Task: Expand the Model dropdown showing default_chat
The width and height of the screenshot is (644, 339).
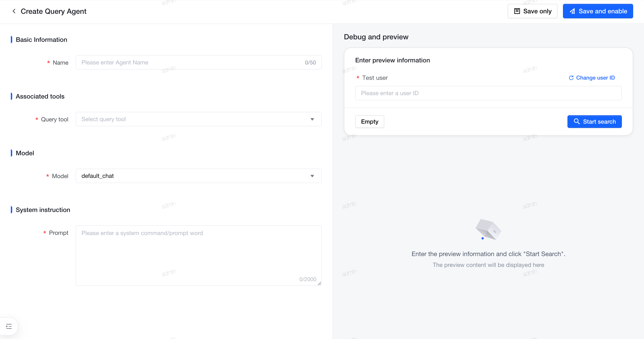Action: point(198,176)
